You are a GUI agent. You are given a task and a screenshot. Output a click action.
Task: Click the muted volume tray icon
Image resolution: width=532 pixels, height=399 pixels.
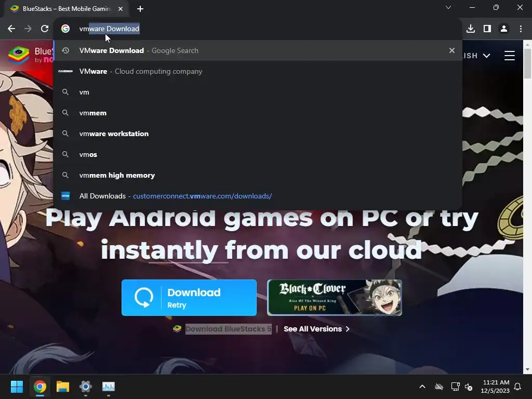(469, 387)
